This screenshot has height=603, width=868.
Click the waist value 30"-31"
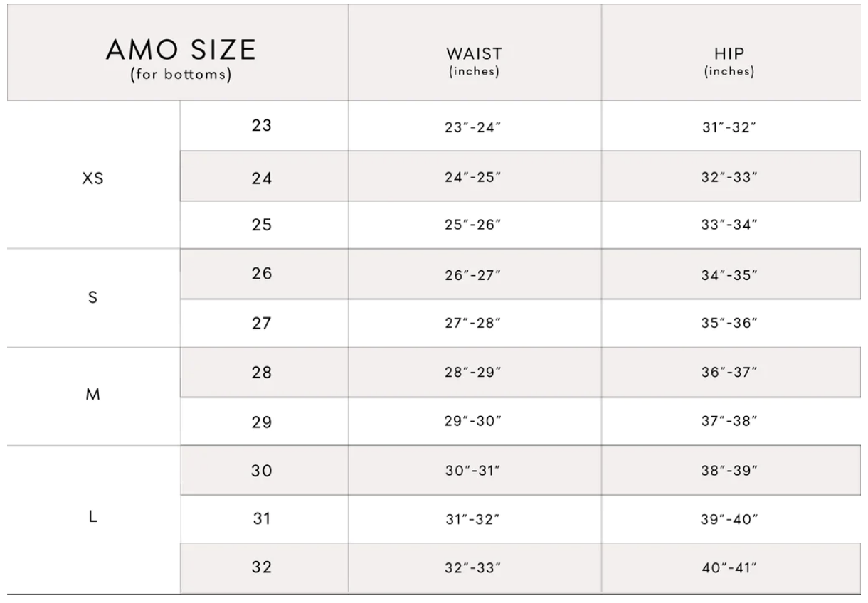[x=474, y=471]
